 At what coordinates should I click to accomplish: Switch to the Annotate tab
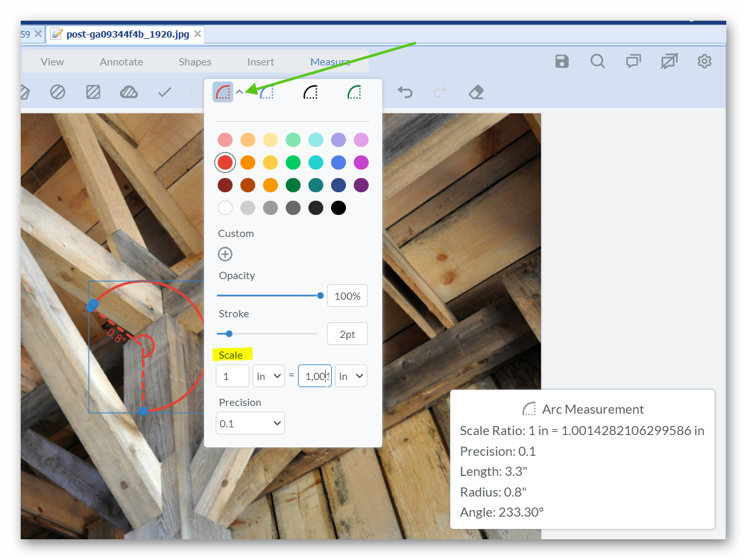tap(121, 62)
